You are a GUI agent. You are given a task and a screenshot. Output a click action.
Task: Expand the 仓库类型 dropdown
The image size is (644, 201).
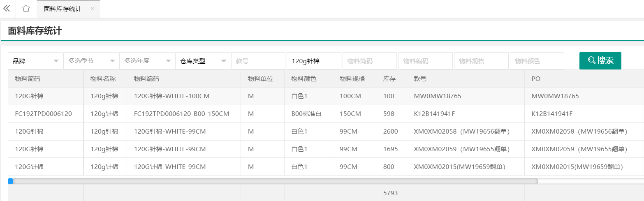203,61
